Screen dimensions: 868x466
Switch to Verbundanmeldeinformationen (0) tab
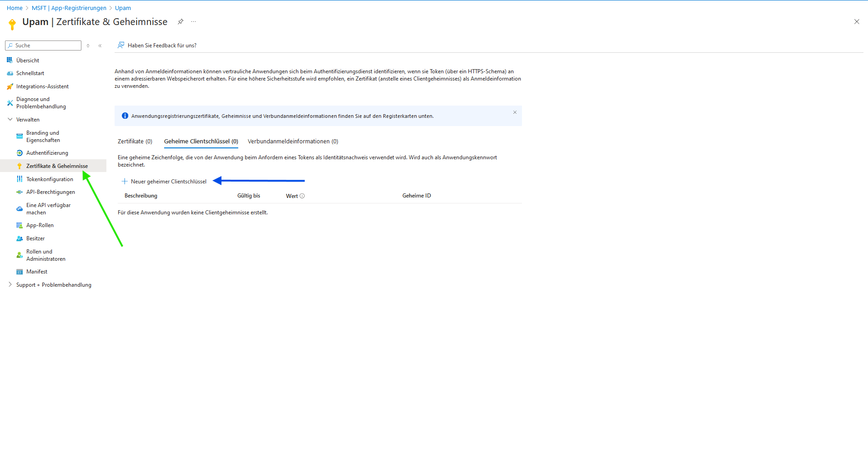tap(293, 142)
